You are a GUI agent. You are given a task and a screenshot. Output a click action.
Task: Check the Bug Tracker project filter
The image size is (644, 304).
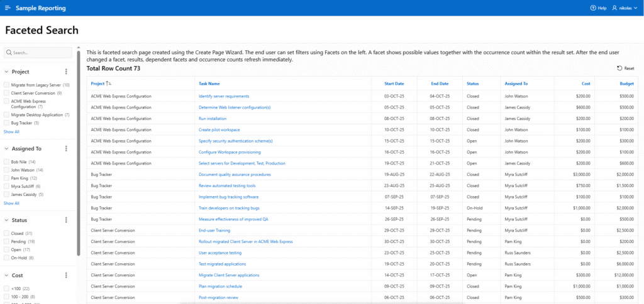tap(6, 123)
